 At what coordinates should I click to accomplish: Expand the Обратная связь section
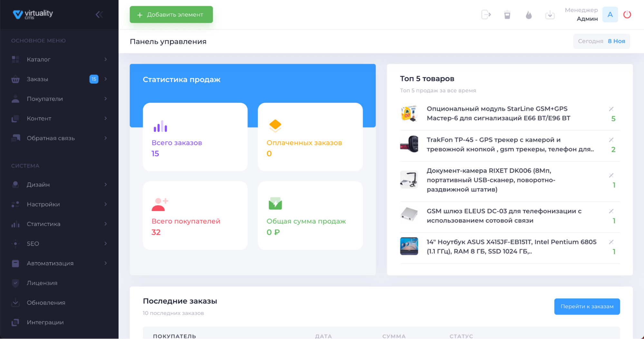[x=50, y=138]
